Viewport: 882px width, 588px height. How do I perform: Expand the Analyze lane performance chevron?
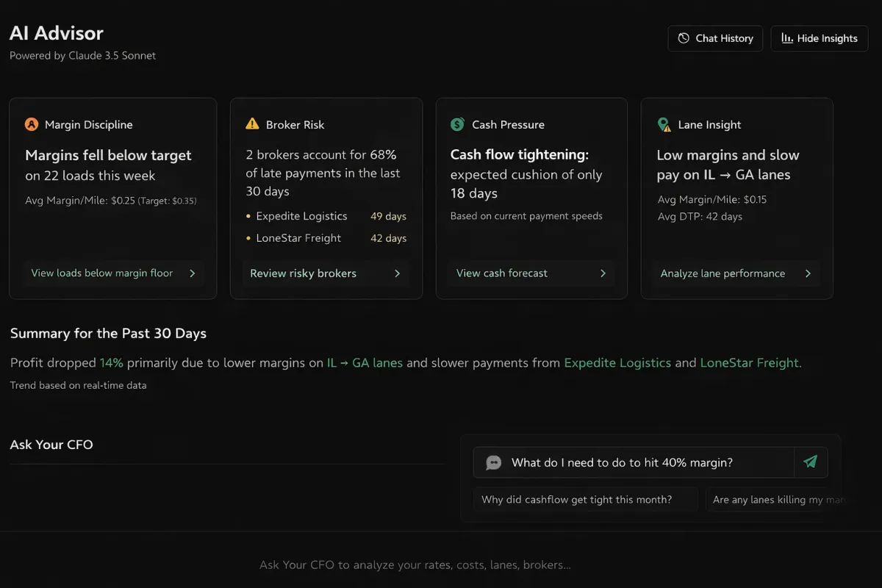[808, 273]
